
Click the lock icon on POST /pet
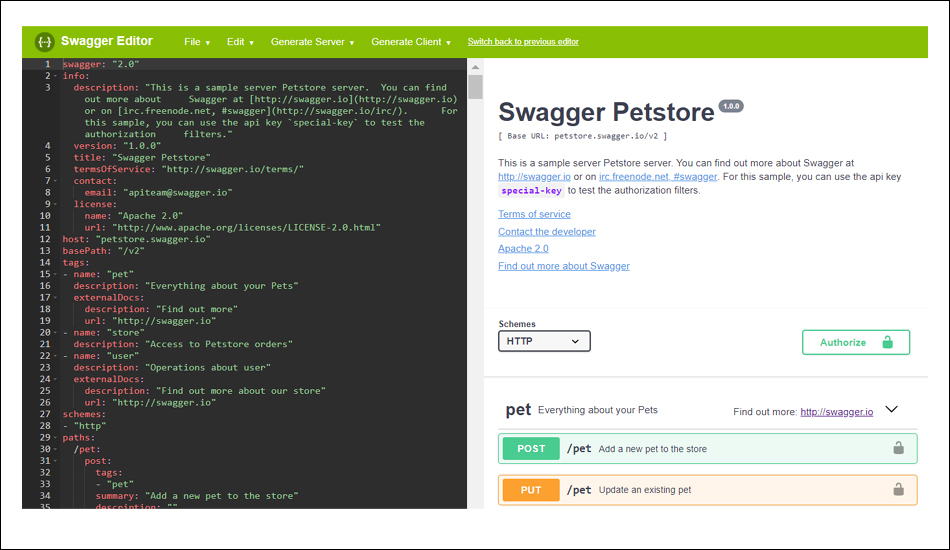(899, 448)
